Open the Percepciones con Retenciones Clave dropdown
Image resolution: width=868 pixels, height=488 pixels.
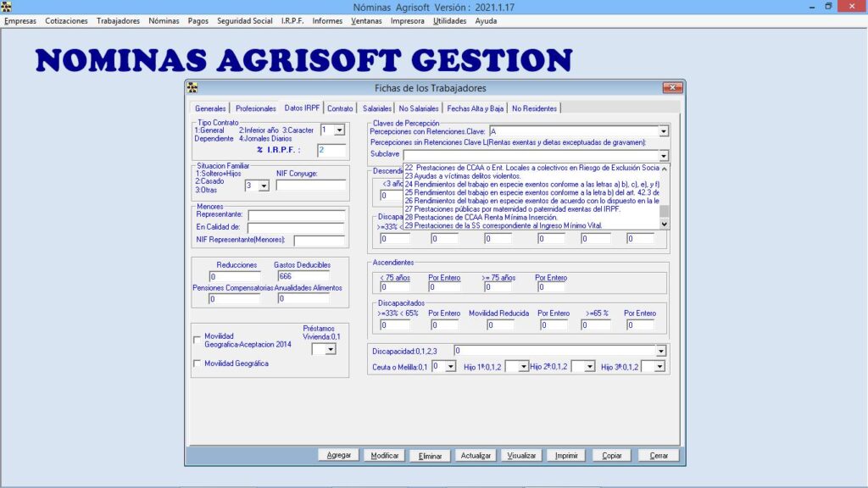tap(663, 131)
